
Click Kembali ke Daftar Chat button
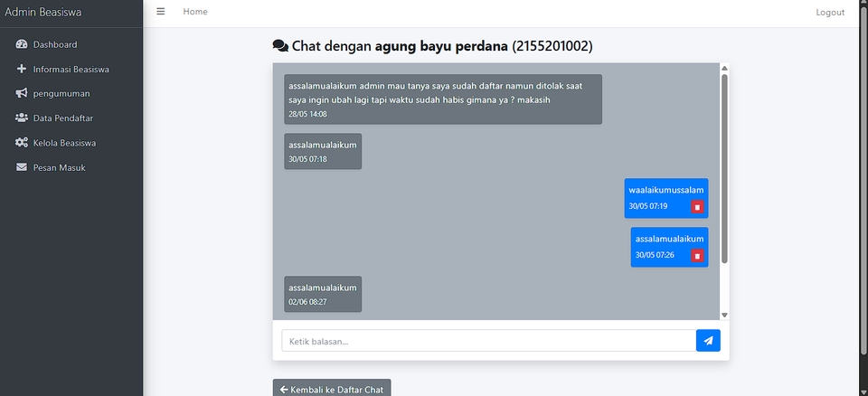point(332,390)
